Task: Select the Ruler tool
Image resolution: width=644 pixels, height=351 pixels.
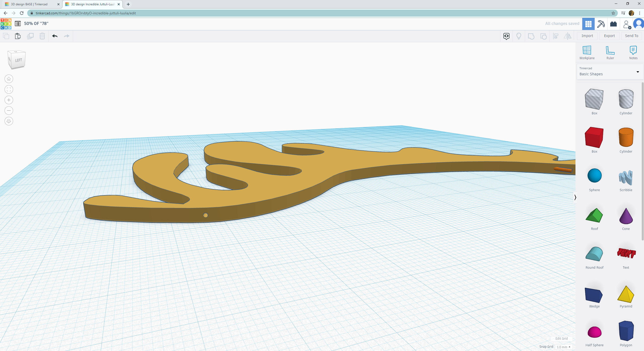Action: click(610, 51)
